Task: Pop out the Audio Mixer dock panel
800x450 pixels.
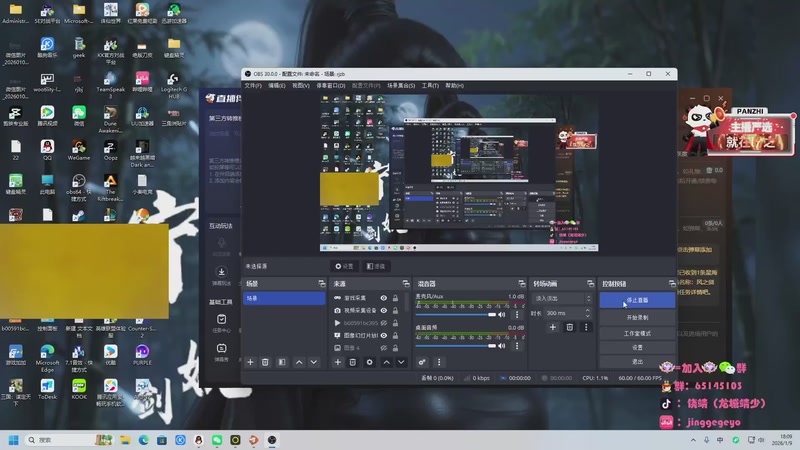Action: click(x=521, y=284)
